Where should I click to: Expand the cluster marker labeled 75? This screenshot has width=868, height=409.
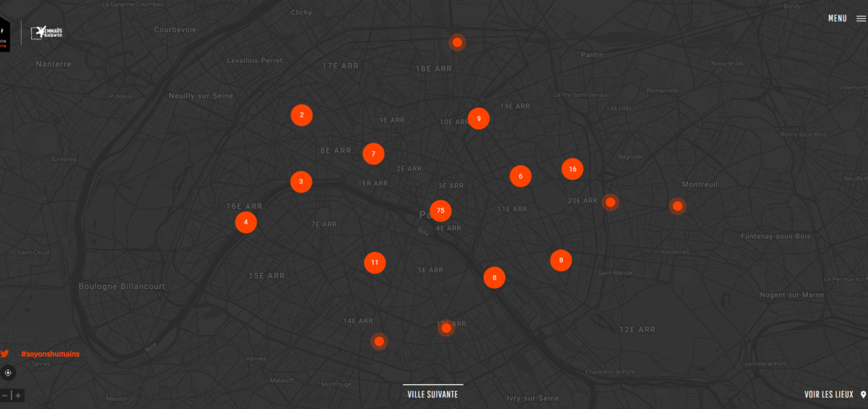click(441, 211)
